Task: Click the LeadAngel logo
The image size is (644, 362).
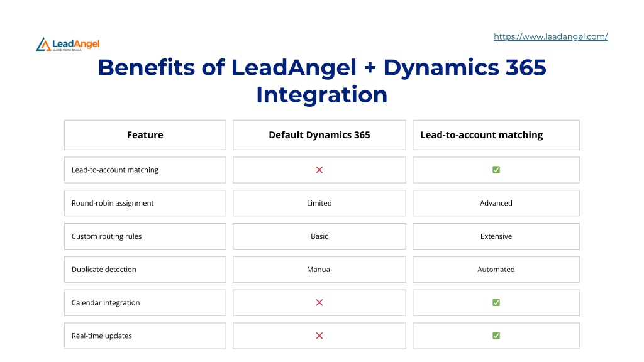Action: pyautogui.click(x=68, y=45)
